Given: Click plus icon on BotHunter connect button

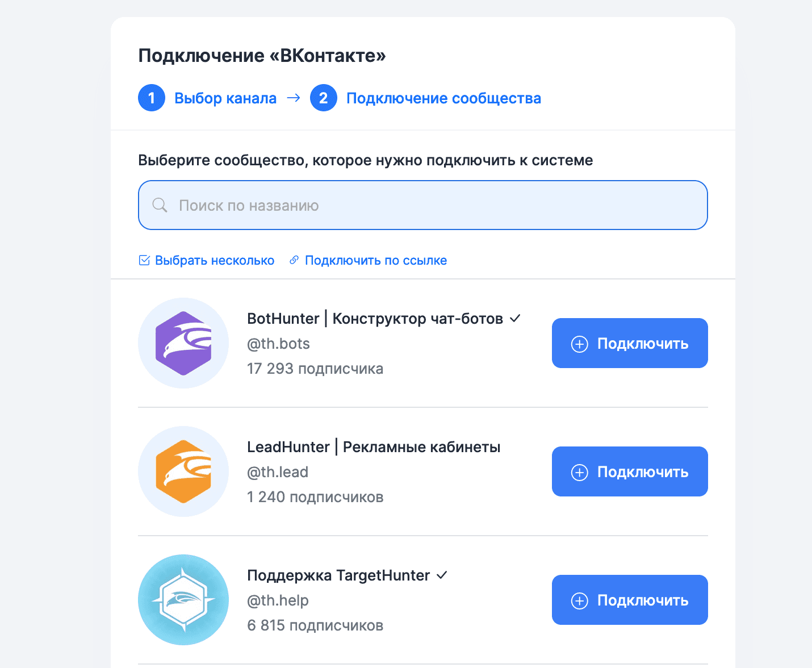Looking at the screenshot, I should tap(579, 344).
